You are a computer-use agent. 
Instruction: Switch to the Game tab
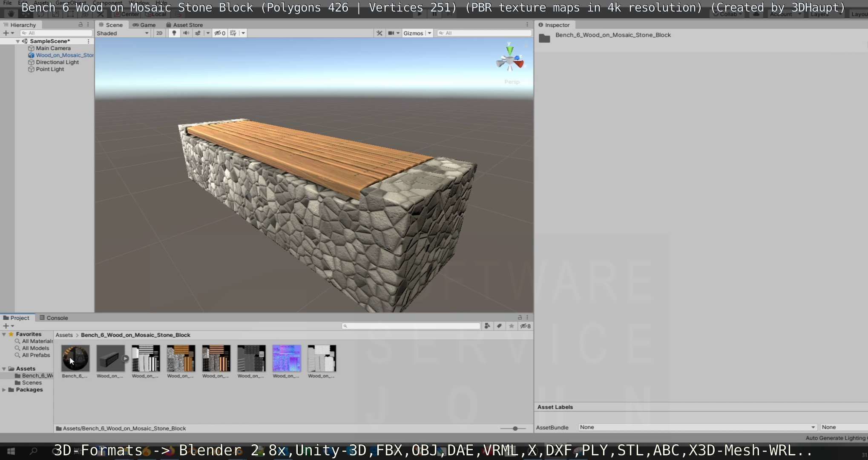pos(144,25)
